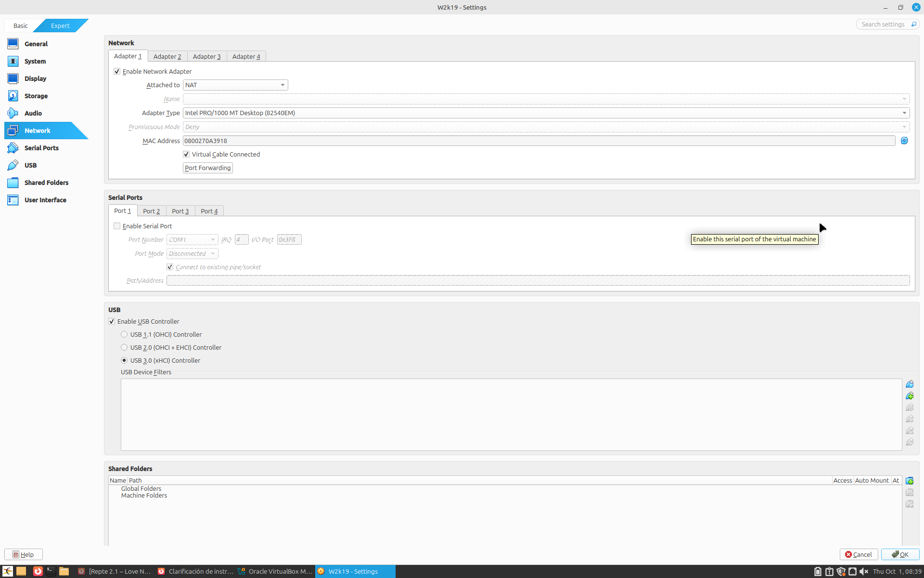Open Attached to NAT dropdown

tap(235, 85)
